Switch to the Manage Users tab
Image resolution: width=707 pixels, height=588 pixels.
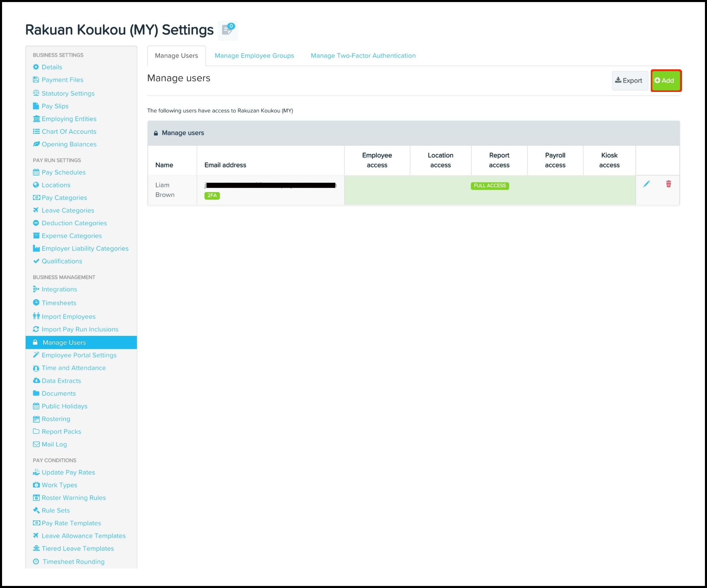[x=177, y=56]
